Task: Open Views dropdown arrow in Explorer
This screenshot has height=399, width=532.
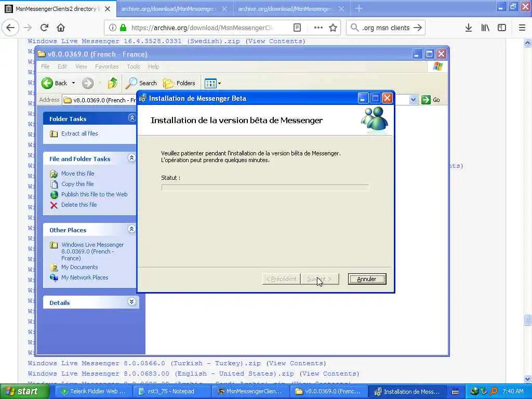Action: 220,83
